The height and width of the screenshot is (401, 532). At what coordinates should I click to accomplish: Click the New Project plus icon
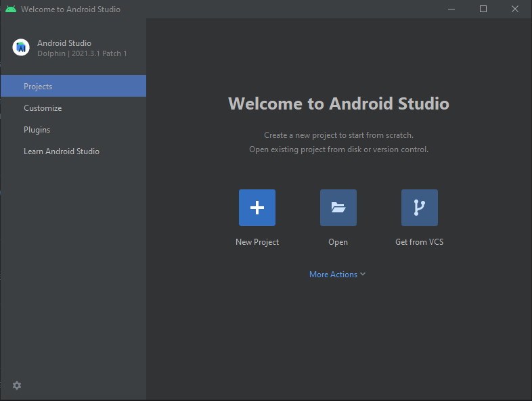pyautogui.click(x=257, y=208)
